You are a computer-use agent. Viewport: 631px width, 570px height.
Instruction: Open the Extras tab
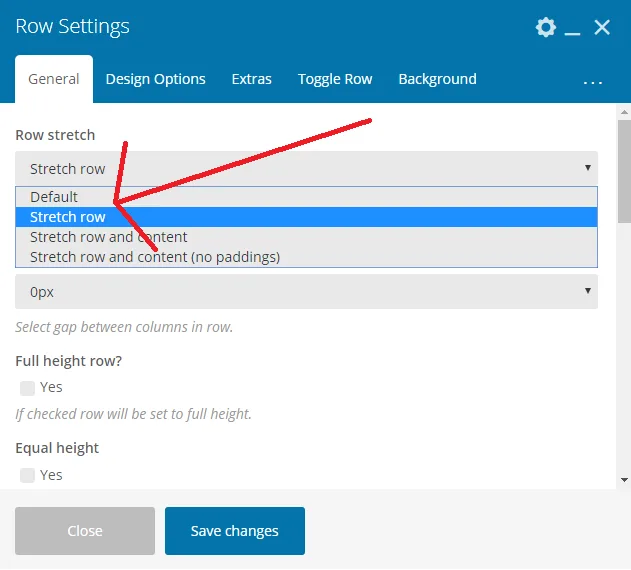tap(252, 79)
